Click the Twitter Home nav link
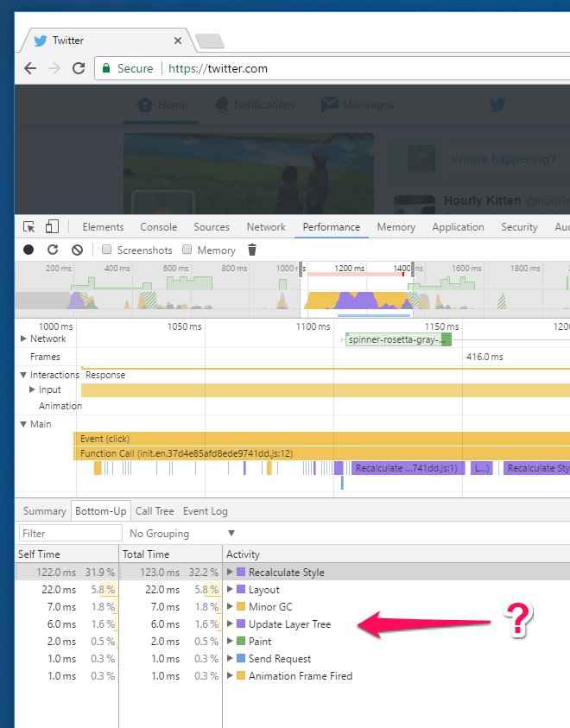The width and height of the screenshot is (570, 728). 162,105
